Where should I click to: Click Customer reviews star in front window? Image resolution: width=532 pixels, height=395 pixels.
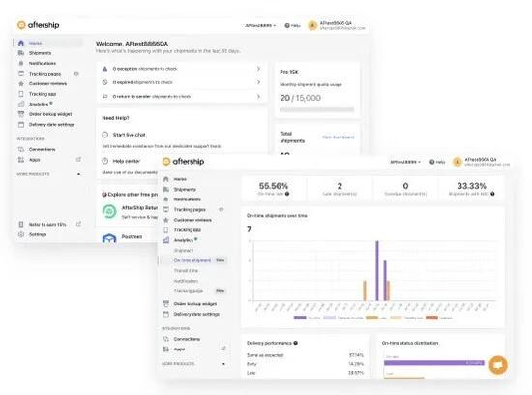(x=166, y=220)
